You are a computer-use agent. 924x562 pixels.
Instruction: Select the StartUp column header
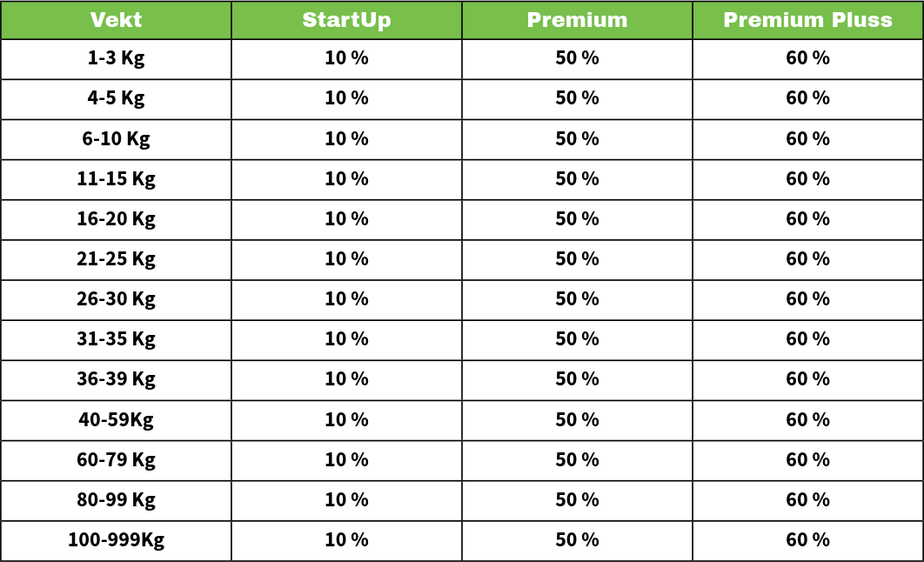(346, 20)
